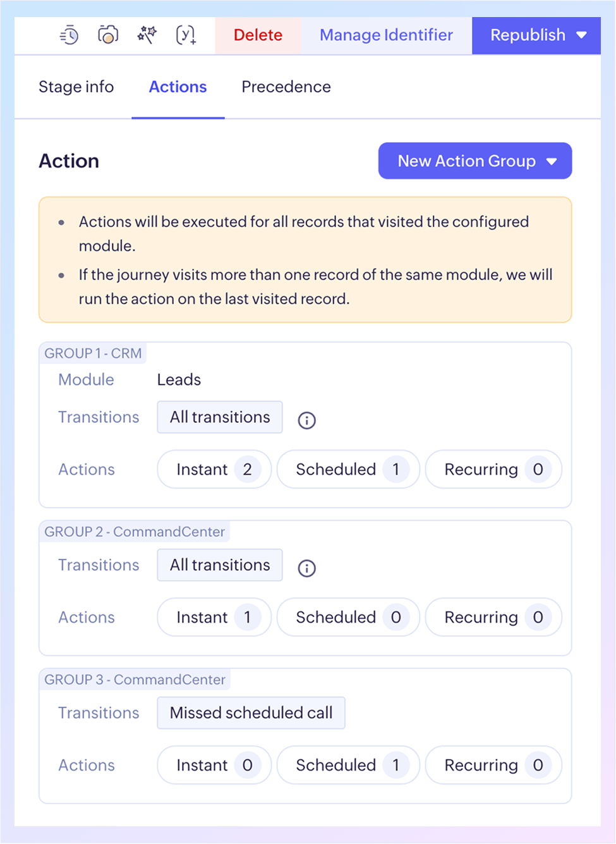
Task: Open Scheduled actions in Group 3
Action: [x=348, y=766]
